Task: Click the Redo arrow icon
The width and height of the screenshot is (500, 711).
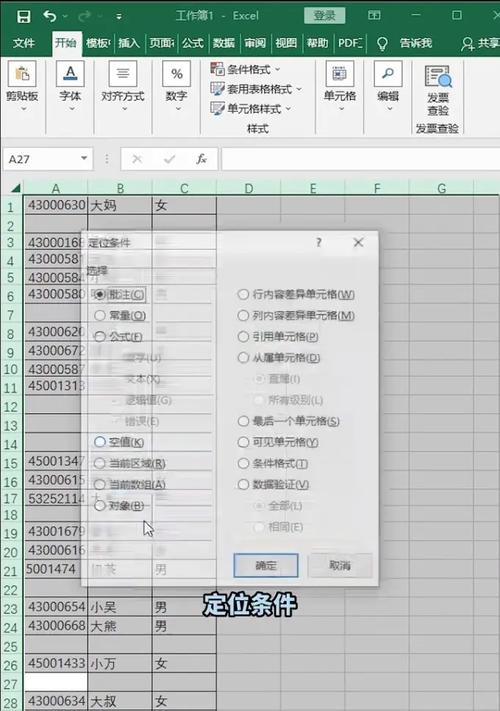Action: pos(84,16)
